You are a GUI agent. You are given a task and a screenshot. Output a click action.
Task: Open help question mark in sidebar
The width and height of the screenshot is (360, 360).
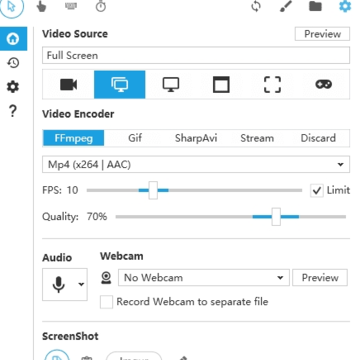tap(13, 111)
